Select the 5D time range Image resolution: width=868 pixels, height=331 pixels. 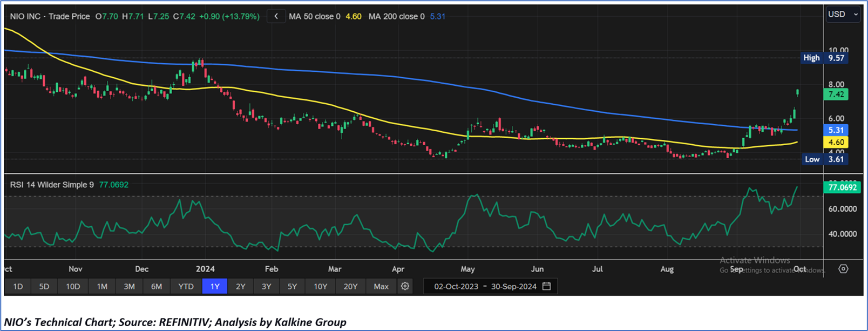point(44,286)
